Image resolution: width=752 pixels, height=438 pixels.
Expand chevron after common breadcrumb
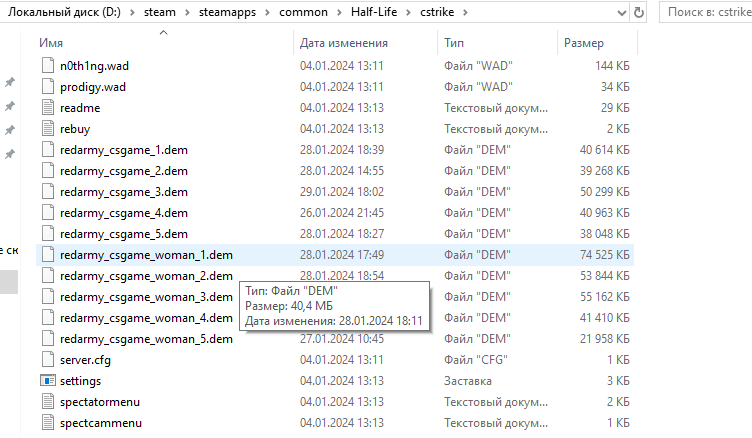[339, 12]
